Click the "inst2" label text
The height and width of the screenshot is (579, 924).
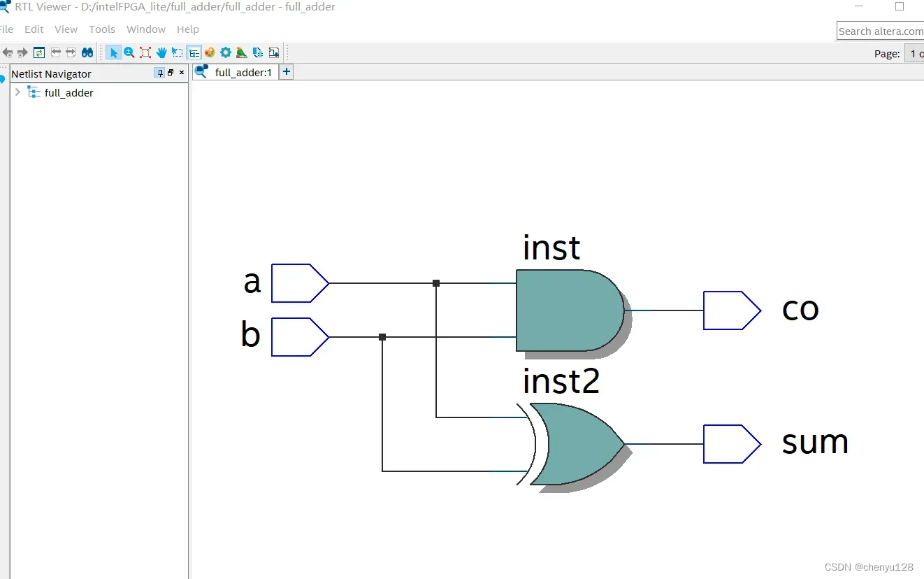click(x=561, y=381)
